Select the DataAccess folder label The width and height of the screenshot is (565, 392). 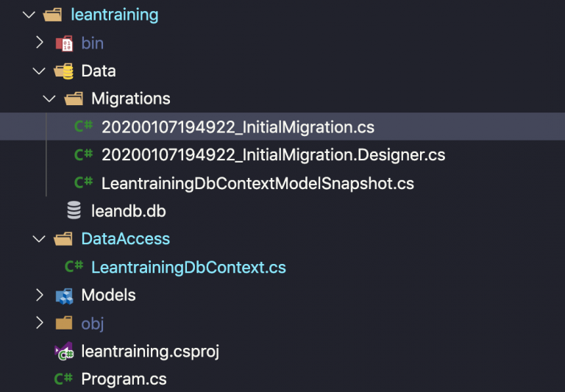(x=125, y=239)
